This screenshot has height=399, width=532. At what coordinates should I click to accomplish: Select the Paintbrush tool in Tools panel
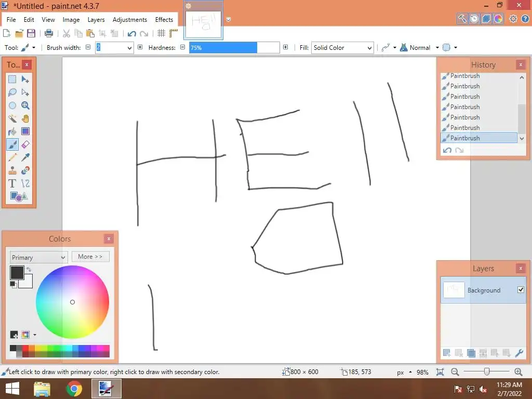pos(12,144)
